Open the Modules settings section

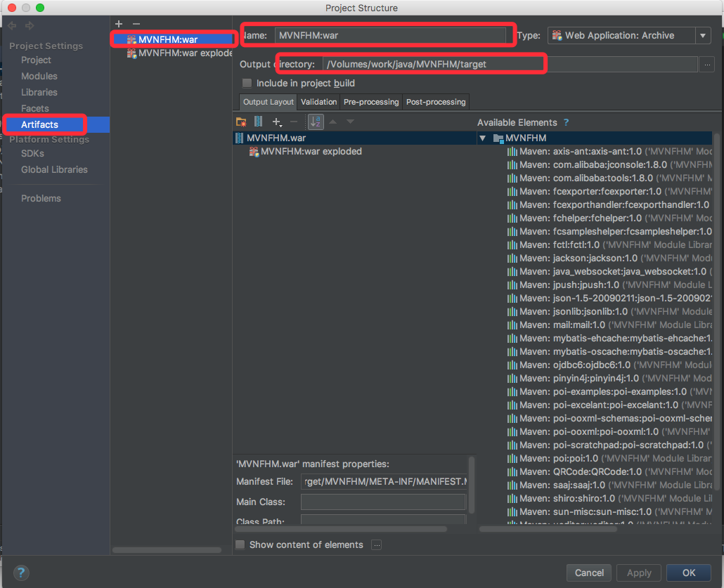click(39, 76)
